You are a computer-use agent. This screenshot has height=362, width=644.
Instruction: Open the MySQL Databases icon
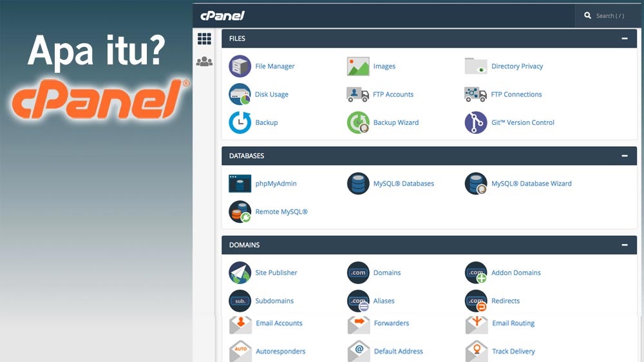(358, 184)
